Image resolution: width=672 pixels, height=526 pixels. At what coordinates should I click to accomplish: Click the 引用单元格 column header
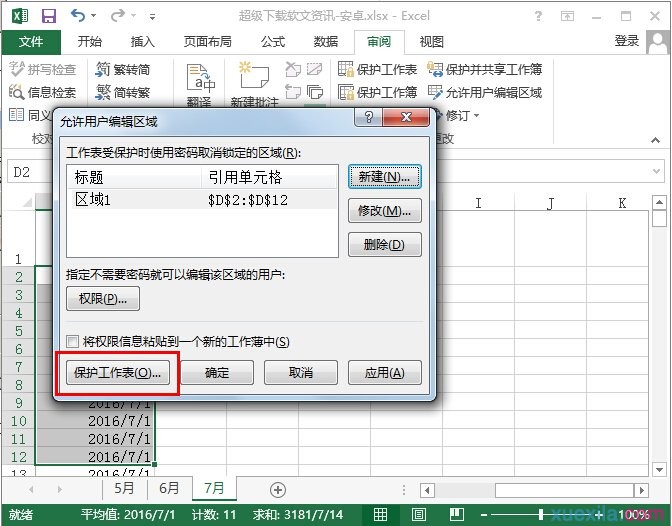pos(269,177)
